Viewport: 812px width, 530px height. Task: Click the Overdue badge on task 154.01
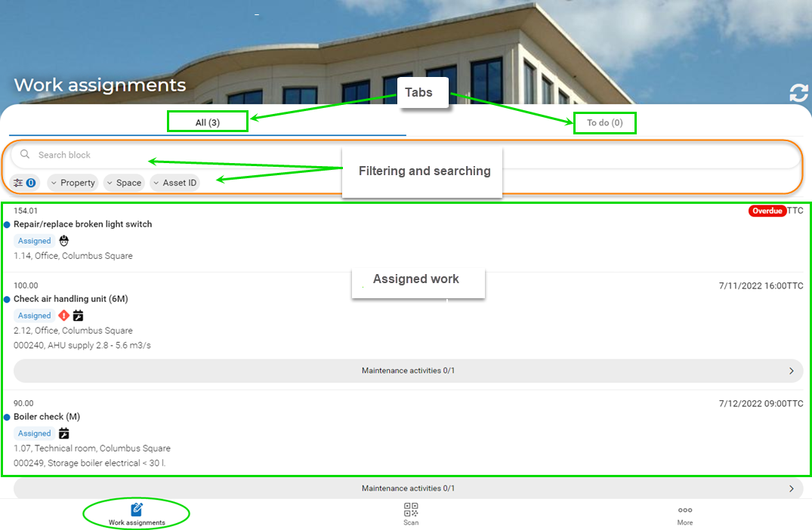768,211
